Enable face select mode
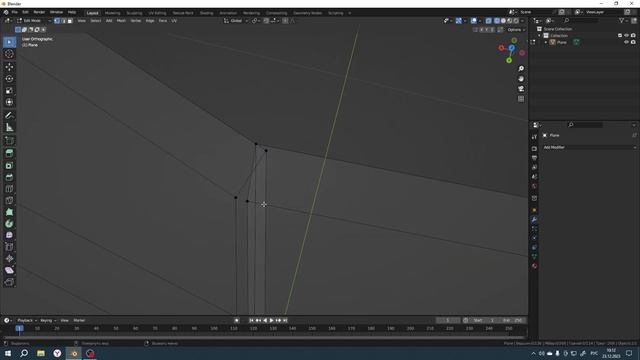The height and width of the screenshot is (360, 640). (70, 20)
